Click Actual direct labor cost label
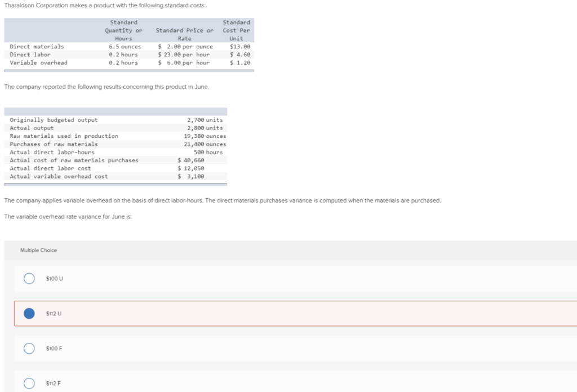This screenshot has width=577, height=392. 50,168
